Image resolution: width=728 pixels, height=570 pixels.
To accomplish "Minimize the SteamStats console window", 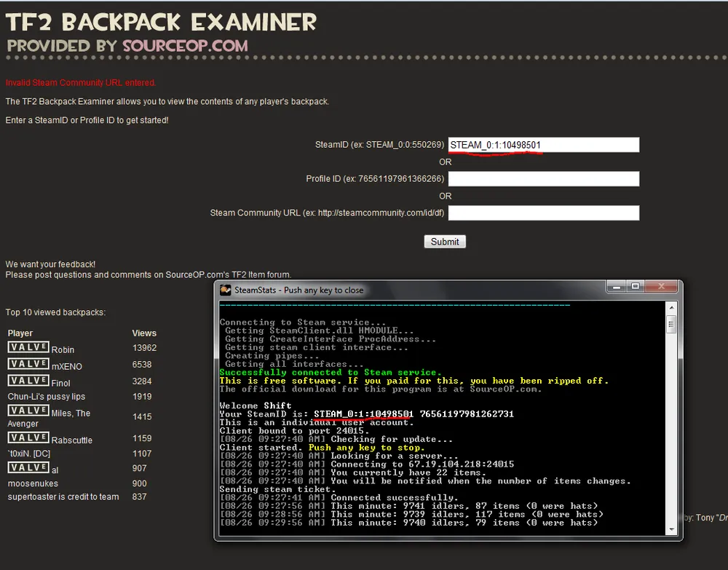I will pyautogui.click(x=616, y=287).
